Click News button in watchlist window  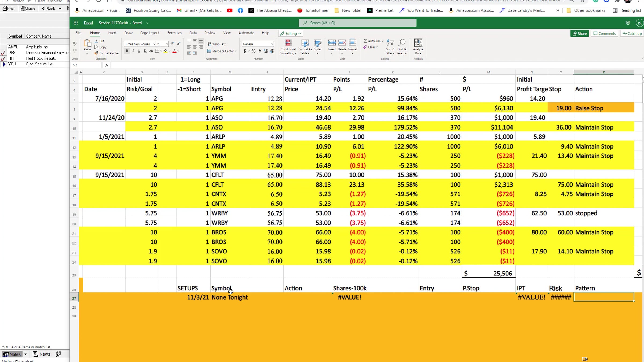click(x=42, y=354)
